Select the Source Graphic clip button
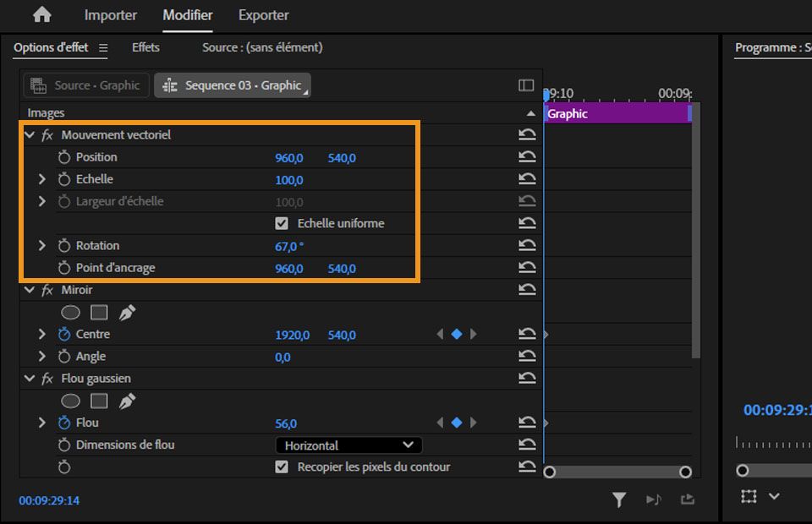The width and height of the screenshot is (812, 524). pyautogui.click(x=85, y=85)
